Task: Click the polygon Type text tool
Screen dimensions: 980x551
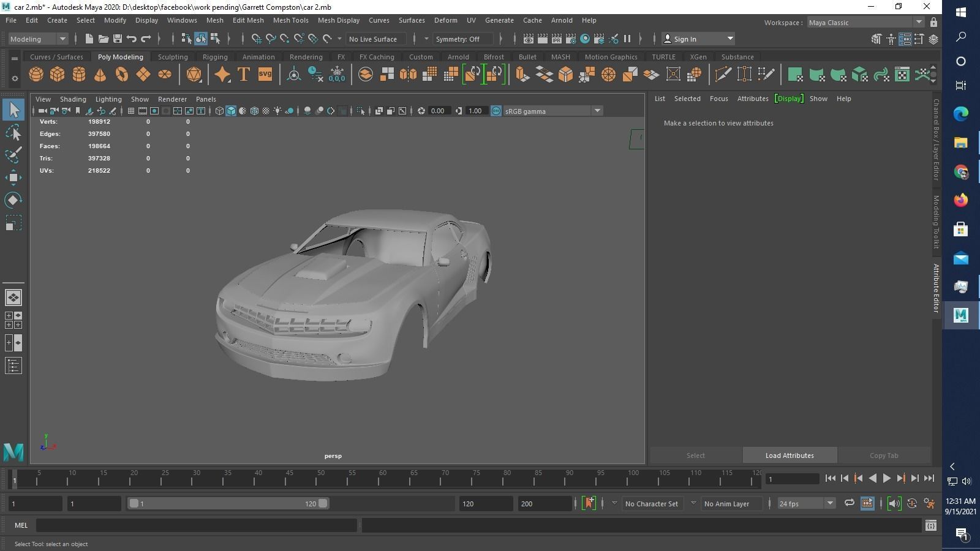Action: pos(244,75)
